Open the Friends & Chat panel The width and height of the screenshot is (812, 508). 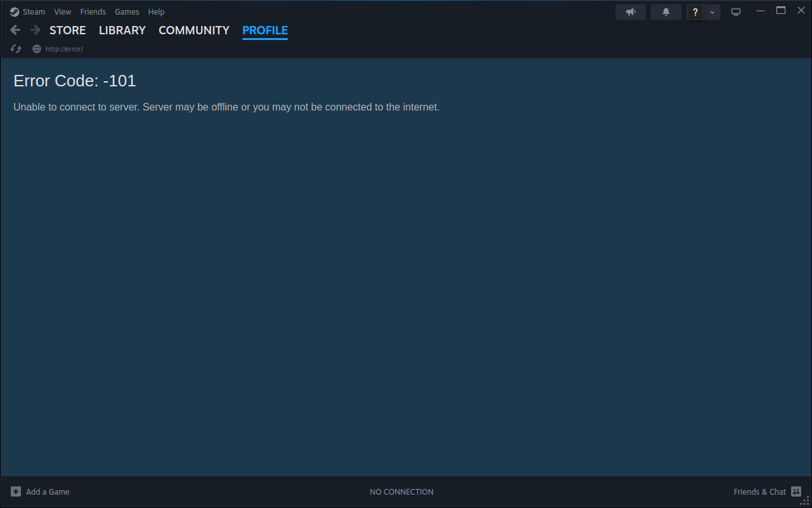(768, 491)
